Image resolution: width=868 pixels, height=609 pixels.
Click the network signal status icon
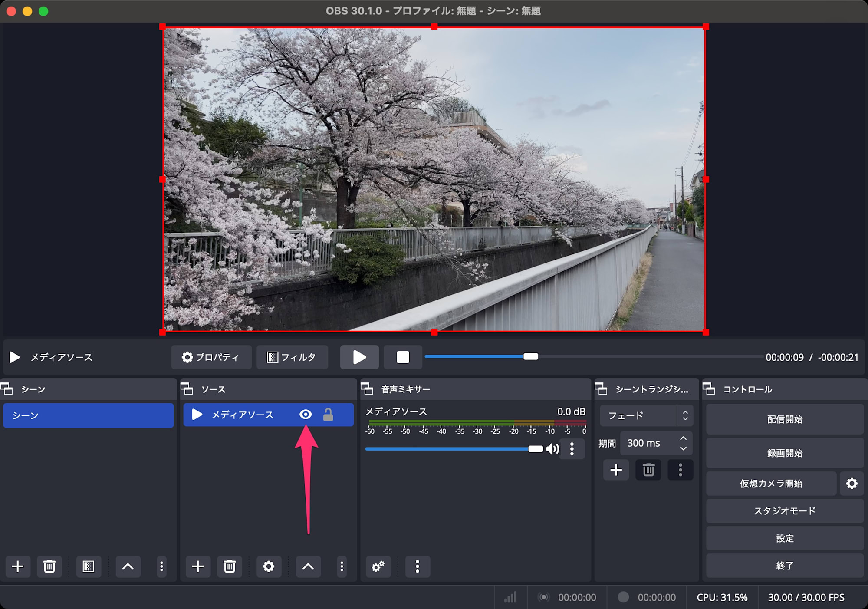tap(510, 597)
